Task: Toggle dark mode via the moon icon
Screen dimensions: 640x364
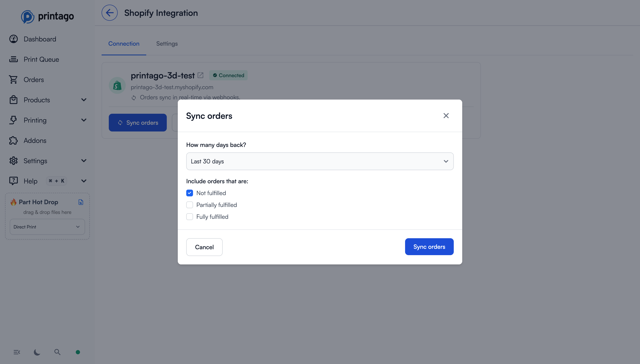Action: coord(37,352)
